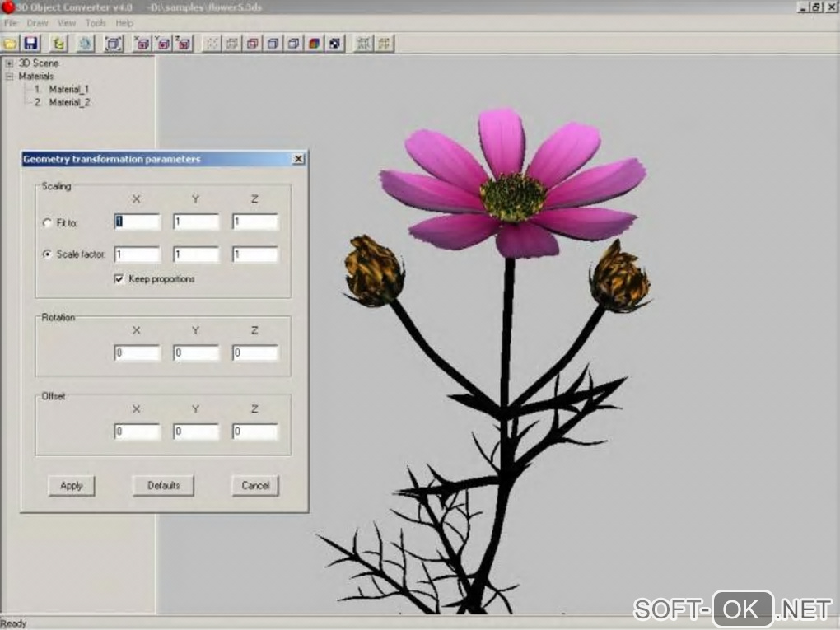Click the "Ready" status bar text

coord(13,623)
